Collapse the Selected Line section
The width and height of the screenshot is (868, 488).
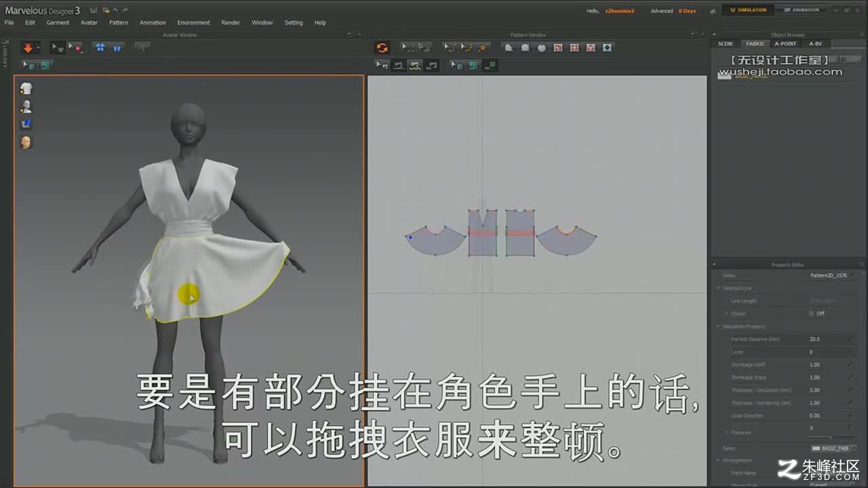coord(718,288)
